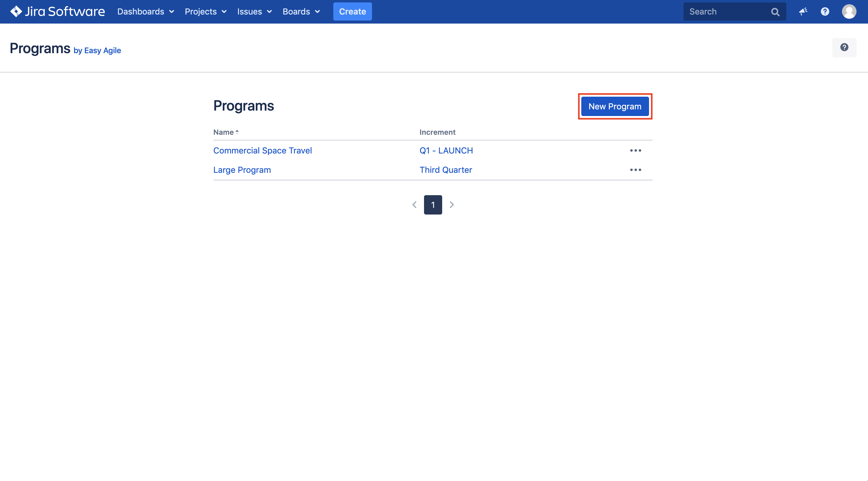Open the Dashboards menu

145,11
